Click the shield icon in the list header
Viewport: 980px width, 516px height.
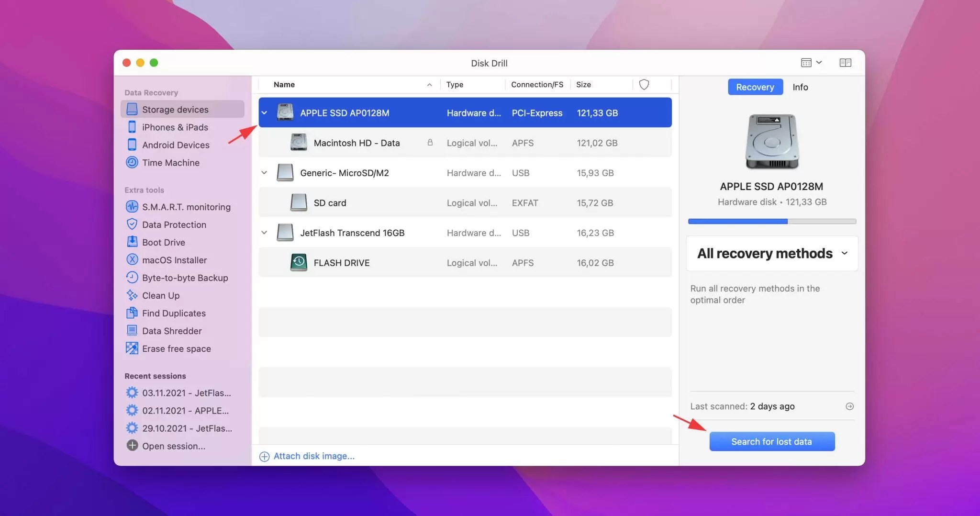click(x=644, y=84)
